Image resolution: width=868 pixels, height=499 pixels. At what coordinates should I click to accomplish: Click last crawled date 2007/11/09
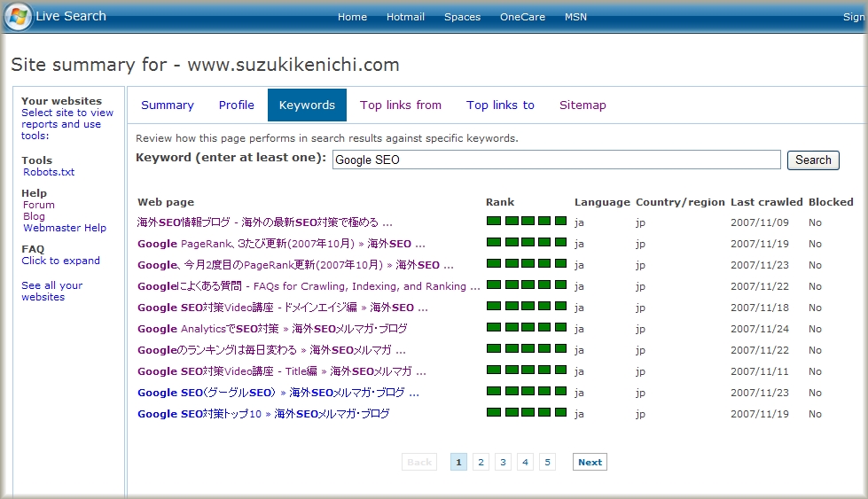(x=760, y=223)
